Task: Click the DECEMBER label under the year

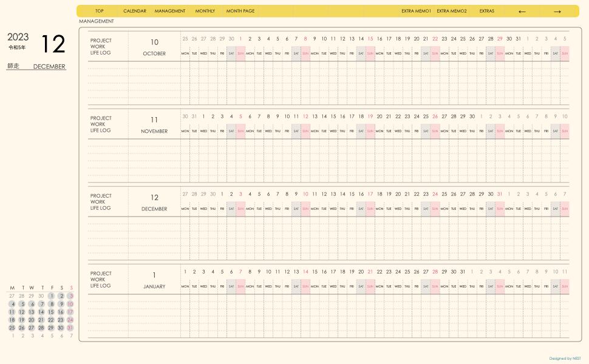Action: click(49, 67)
